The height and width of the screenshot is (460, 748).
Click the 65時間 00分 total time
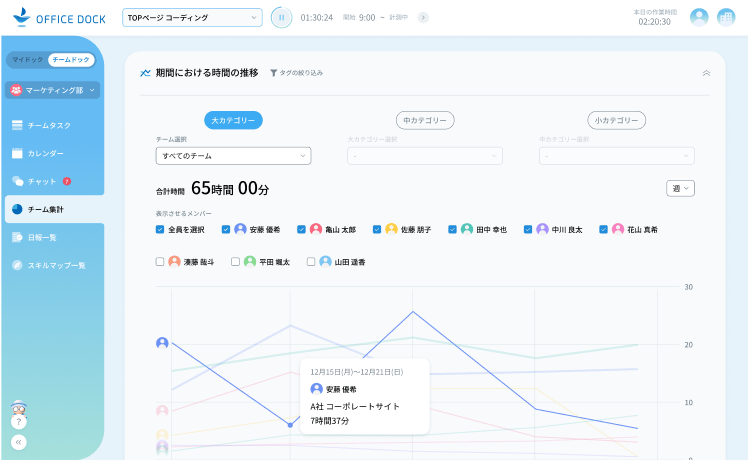pyautogui.click(x=230, y=188)
